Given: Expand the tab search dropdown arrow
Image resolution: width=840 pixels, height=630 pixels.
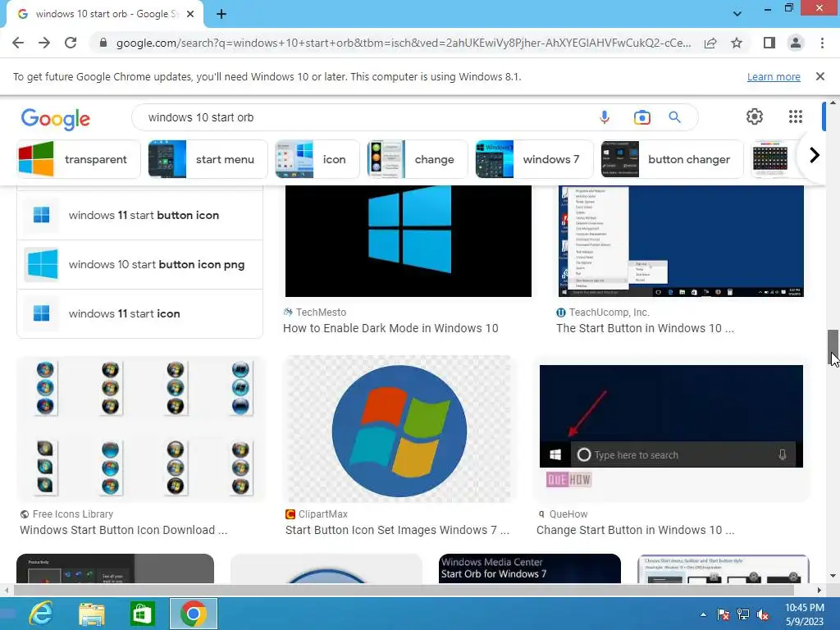Looking at the screenshot, I should click(737, 14).
